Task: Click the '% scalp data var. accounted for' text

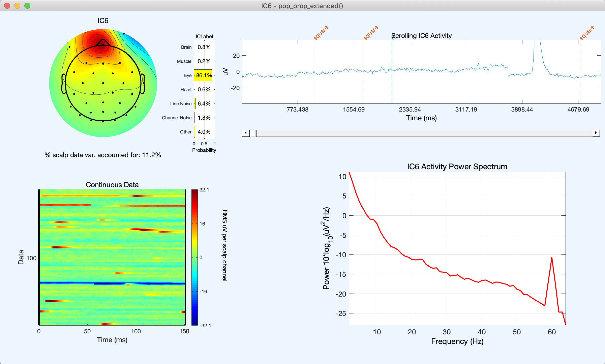Action: pyautogui.click(x=103, y=155)
